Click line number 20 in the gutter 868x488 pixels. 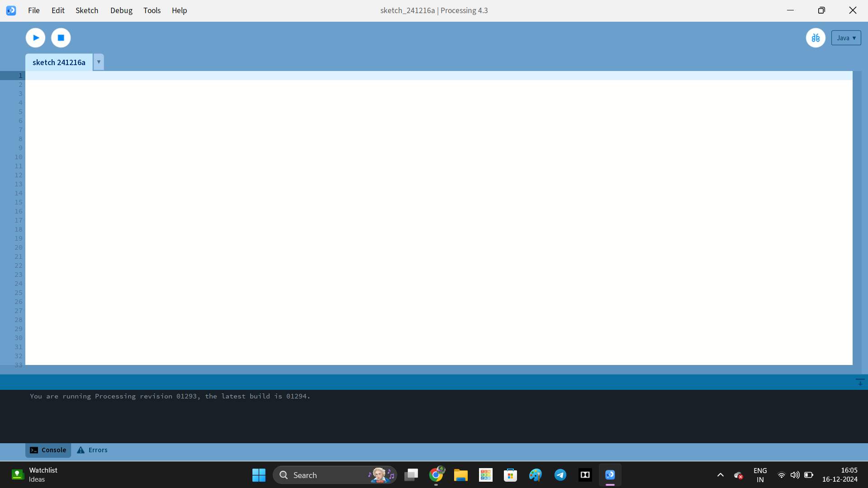18,247
